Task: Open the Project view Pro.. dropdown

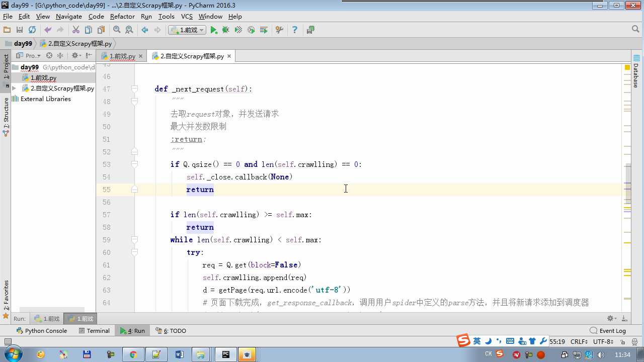Action: [x=28, y=56]
